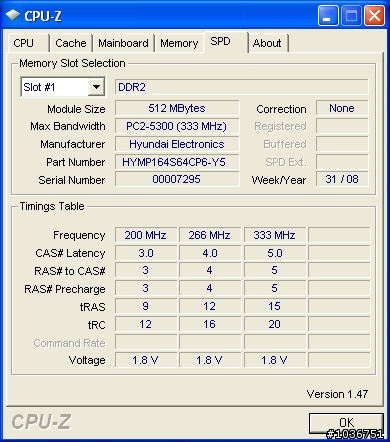Click CAS# Latency value 5.0
This screenshot has width=390, height=442.
(275, 253)
